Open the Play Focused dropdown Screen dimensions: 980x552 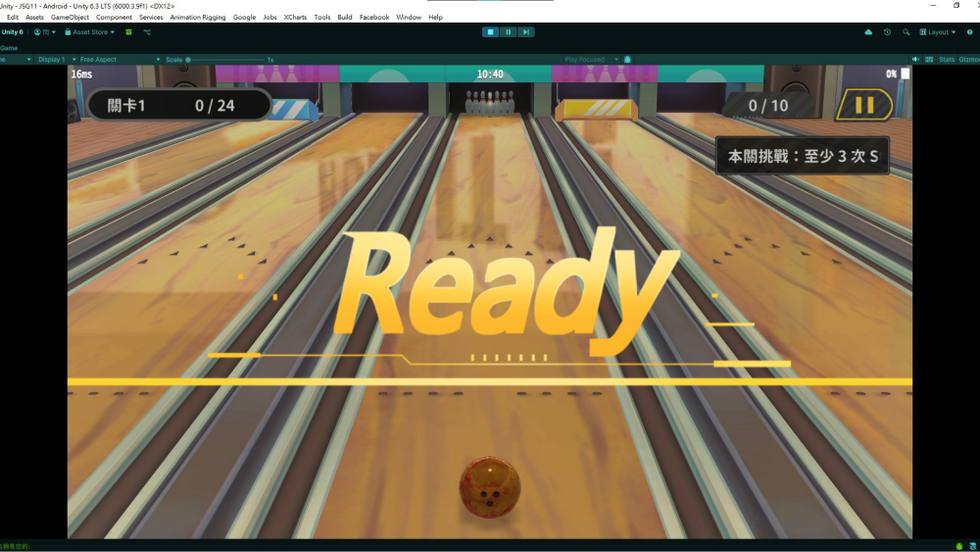[591, 60]
